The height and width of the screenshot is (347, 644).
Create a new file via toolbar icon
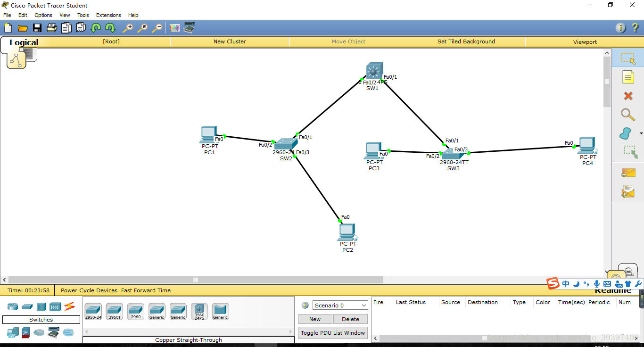tap(8, 28)
